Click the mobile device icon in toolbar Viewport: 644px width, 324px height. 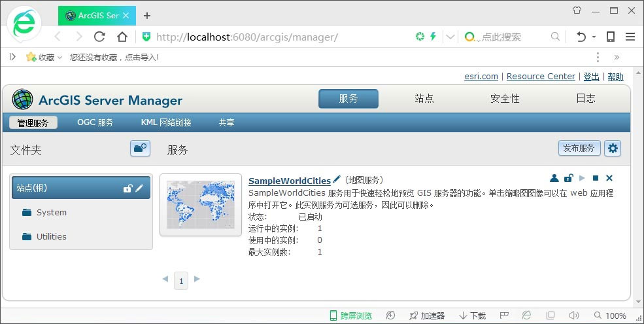click(611, 37)
